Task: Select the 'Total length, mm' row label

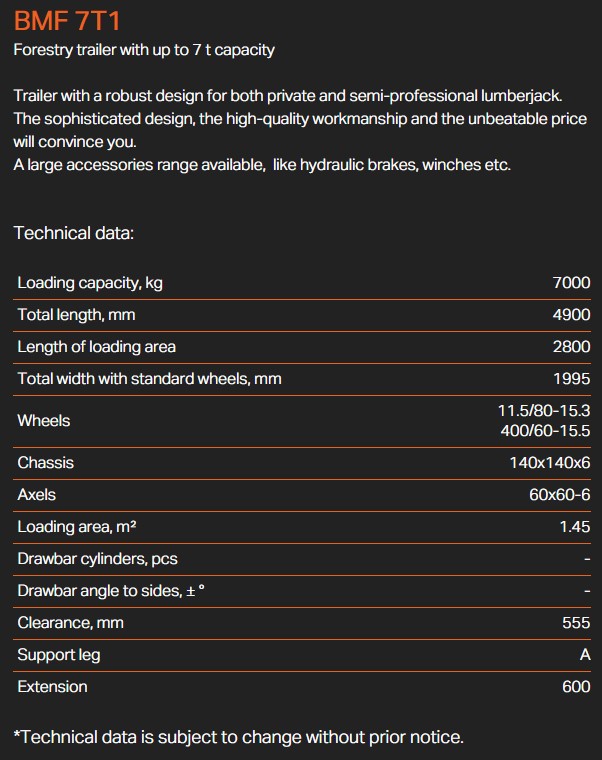Action: tap(76, 315)
